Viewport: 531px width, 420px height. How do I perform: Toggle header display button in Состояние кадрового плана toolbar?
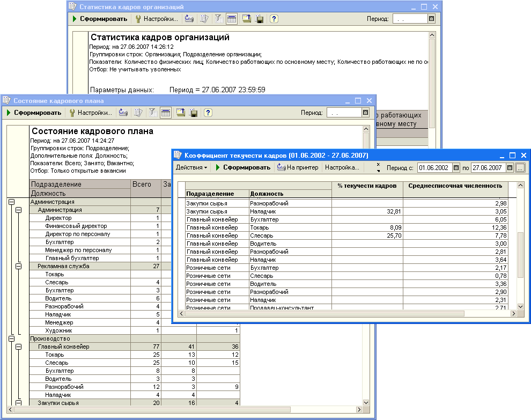pyautogui.click(x=166, y=113)
